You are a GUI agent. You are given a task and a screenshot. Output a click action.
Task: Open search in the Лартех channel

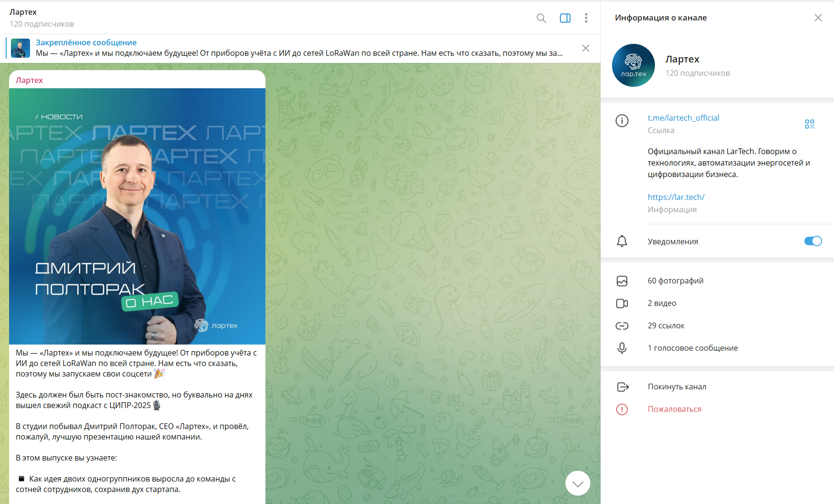point(541,18)
